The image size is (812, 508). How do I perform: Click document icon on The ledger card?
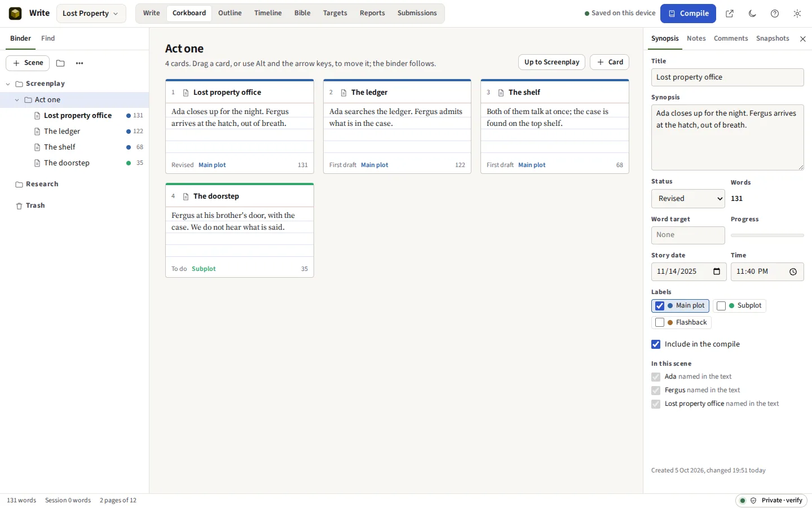point(343,93)
